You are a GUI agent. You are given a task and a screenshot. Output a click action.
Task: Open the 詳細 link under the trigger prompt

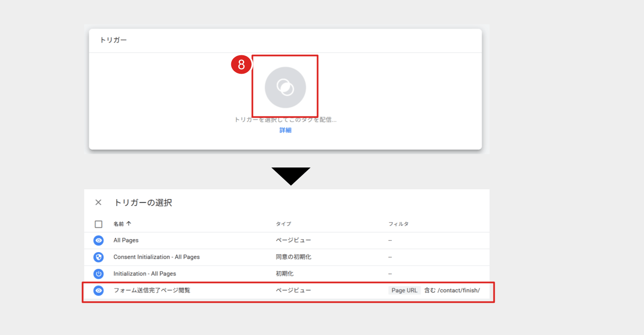tap(285, 130)
